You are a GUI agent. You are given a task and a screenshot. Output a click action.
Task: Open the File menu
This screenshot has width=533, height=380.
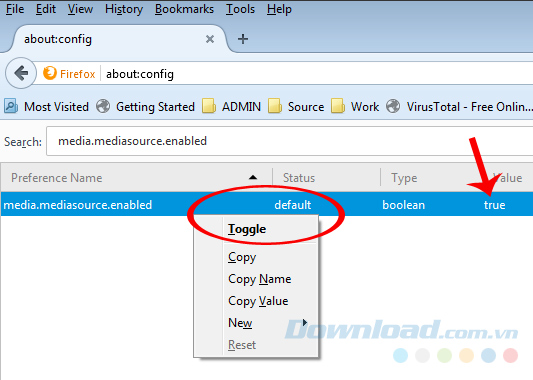(x=15, y=9)
